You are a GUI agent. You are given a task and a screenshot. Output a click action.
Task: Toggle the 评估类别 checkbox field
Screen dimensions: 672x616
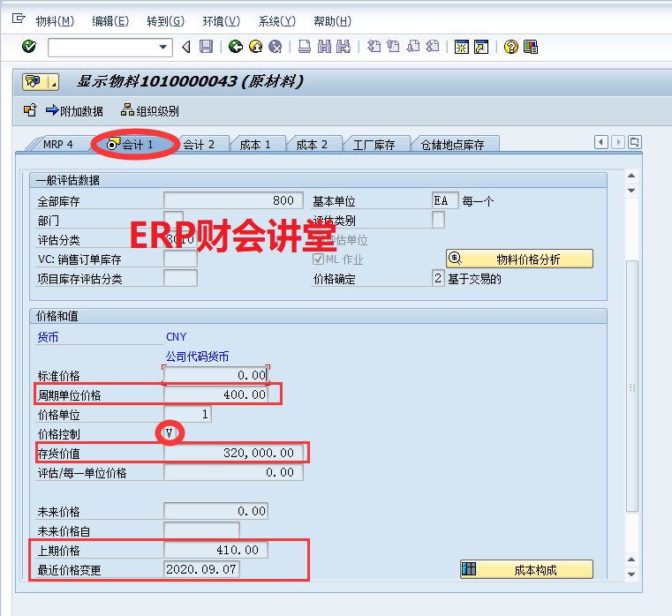click(x=438, y=221)
